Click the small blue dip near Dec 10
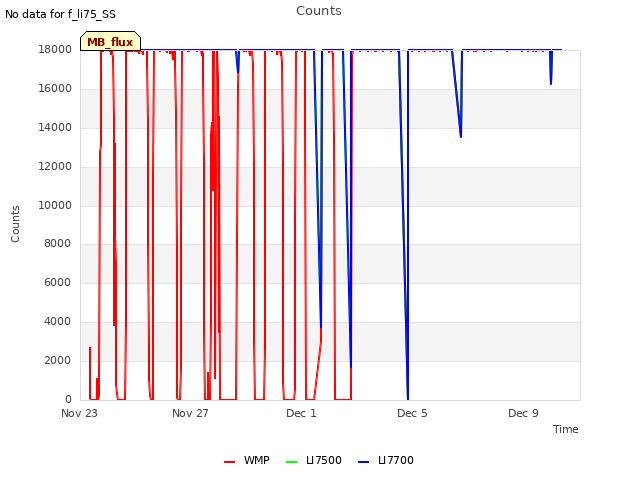This screenshot has width=640, height=480. (x=551, y=82)
